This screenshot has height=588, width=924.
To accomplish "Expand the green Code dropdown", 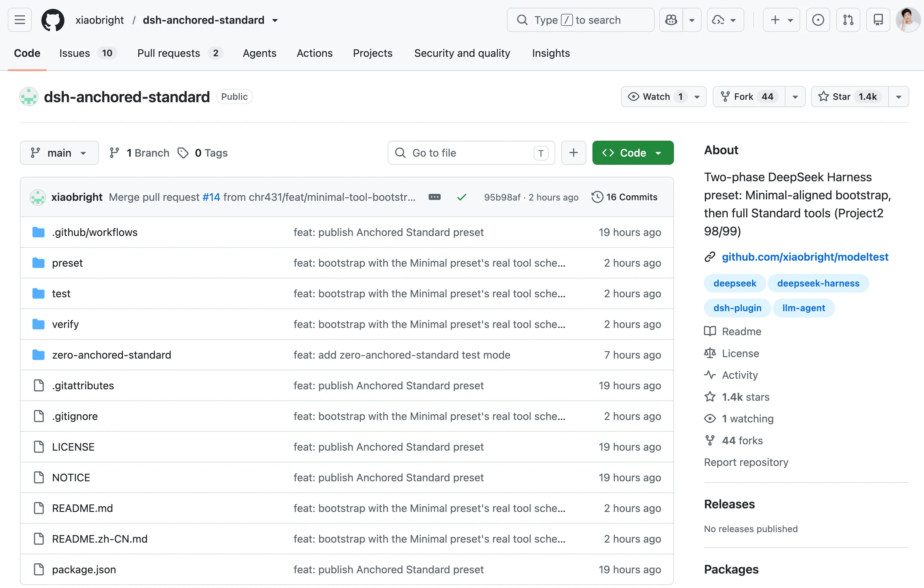I will click(x=633, y=153).
